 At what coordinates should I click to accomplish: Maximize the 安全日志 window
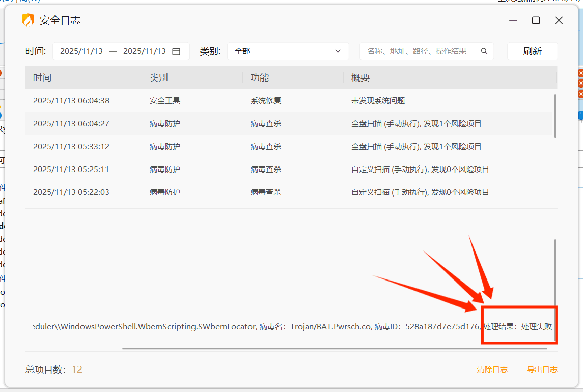pyautogui.click(x=536, y=20)
